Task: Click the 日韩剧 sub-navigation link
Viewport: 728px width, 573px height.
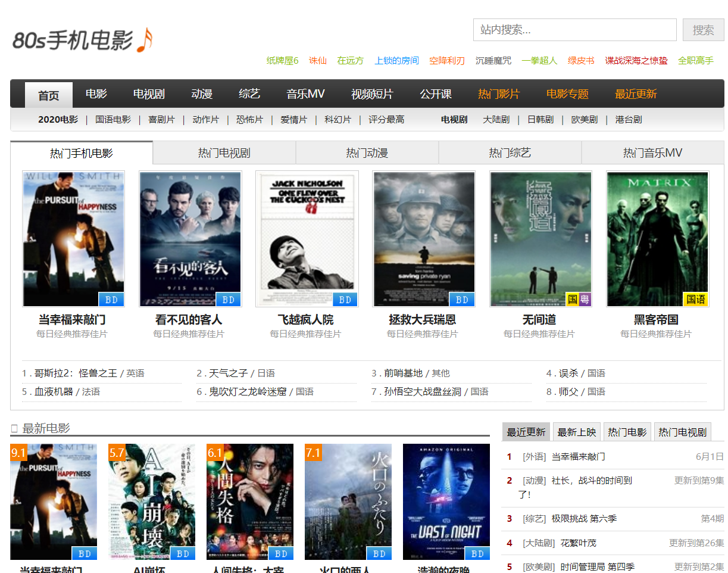Action: point(540,119)
